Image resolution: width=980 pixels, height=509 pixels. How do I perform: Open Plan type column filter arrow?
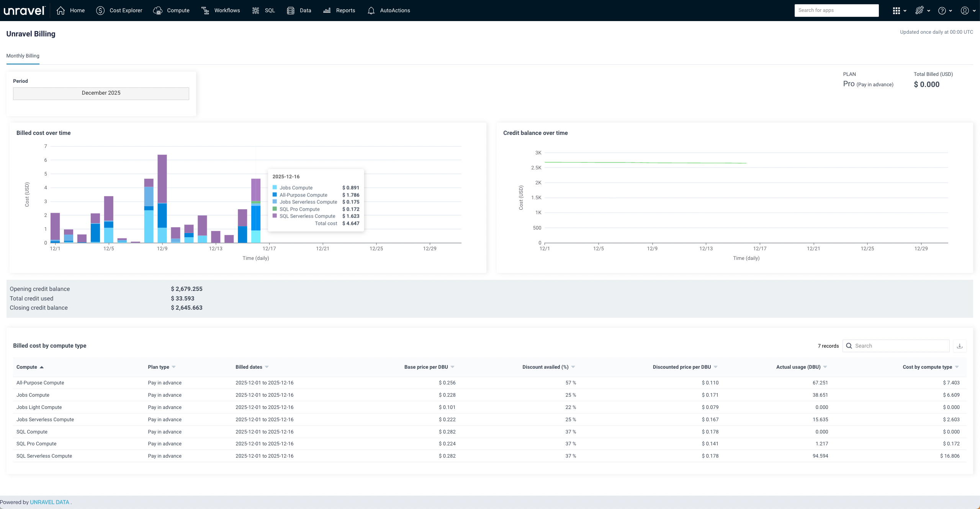pos(174,367)
